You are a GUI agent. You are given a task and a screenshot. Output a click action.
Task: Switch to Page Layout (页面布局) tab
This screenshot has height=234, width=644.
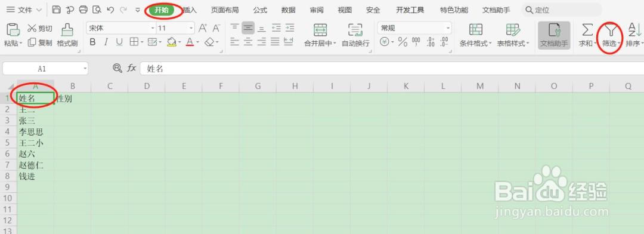pyautogui.click(x=225, y=10)
